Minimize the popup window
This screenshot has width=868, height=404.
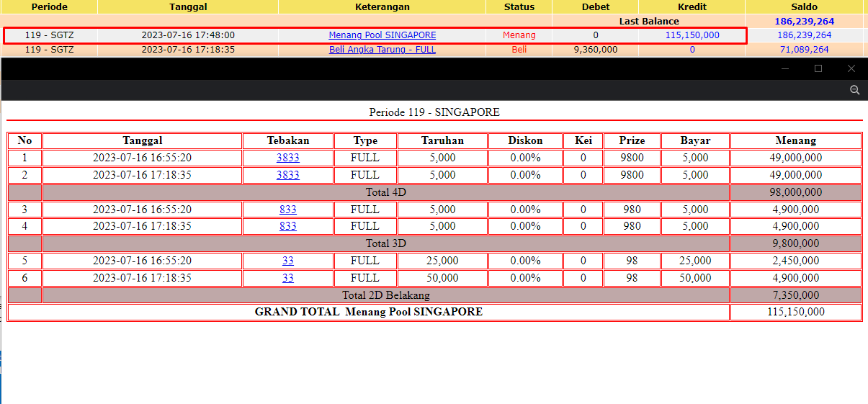785,68
